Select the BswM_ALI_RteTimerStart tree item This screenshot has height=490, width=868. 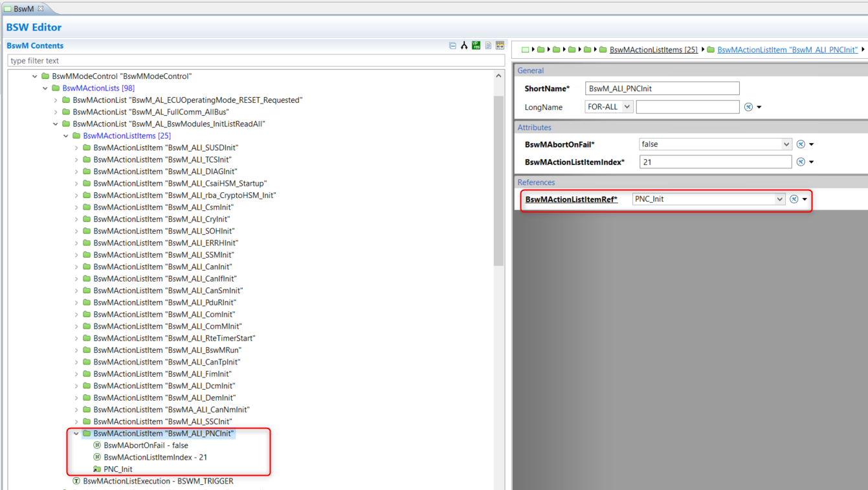coord(174,339)
